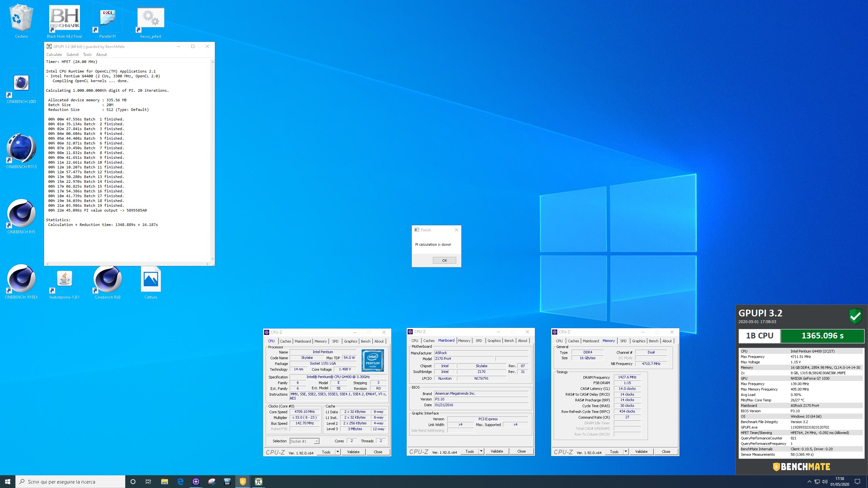Expand Tools dropdown arrow in CPU-Z Memory window

[626, 452]
